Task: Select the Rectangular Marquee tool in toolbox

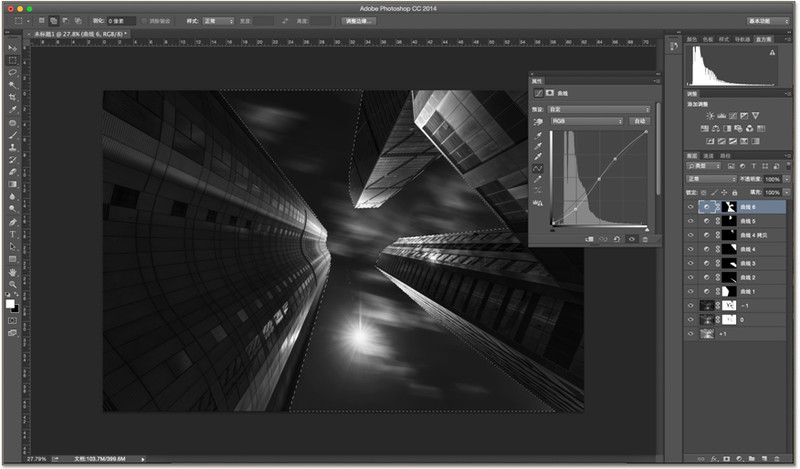Action: [12, 60]
